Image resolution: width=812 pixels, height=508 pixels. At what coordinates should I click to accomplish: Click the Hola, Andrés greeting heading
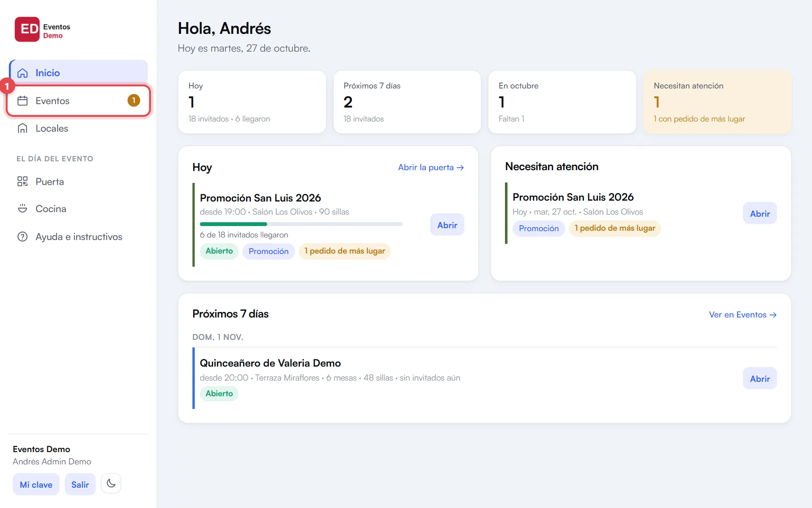click(x=224, y=28)
